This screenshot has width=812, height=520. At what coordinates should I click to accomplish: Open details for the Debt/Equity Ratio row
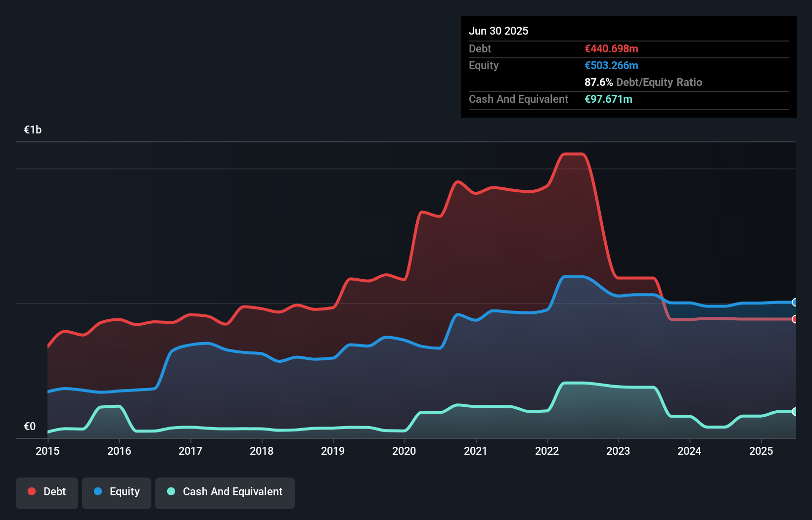click(643, 82)
